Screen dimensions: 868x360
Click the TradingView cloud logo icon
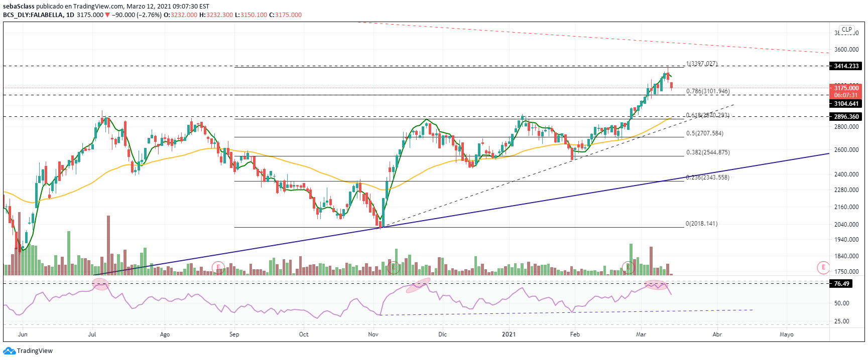[9, 351]
